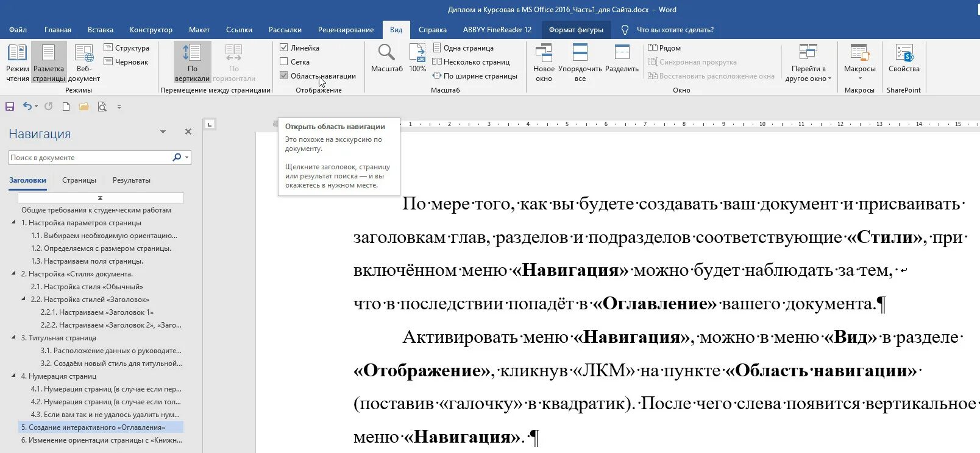Go to heading 1.1. Выбираем необходимую ориентацию

[x=104, y=235]
